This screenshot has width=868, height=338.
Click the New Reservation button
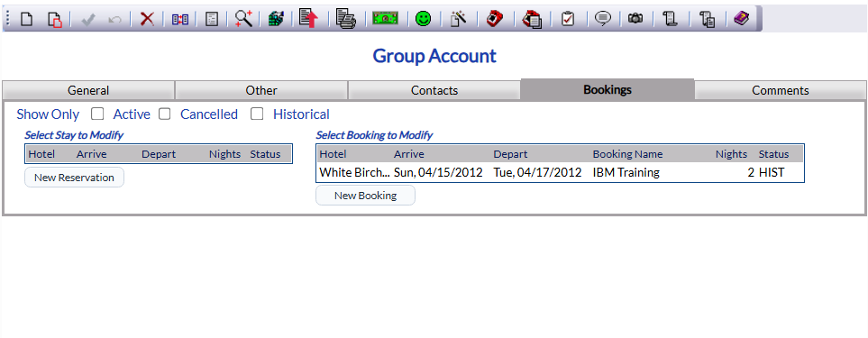point(74,178)
